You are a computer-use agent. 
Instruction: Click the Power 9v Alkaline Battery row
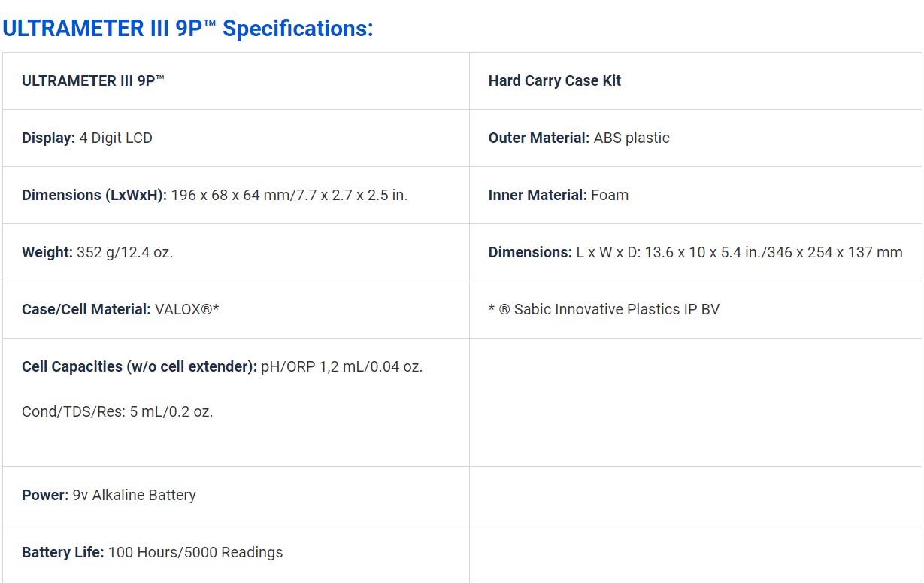click(x=236, y=496)
